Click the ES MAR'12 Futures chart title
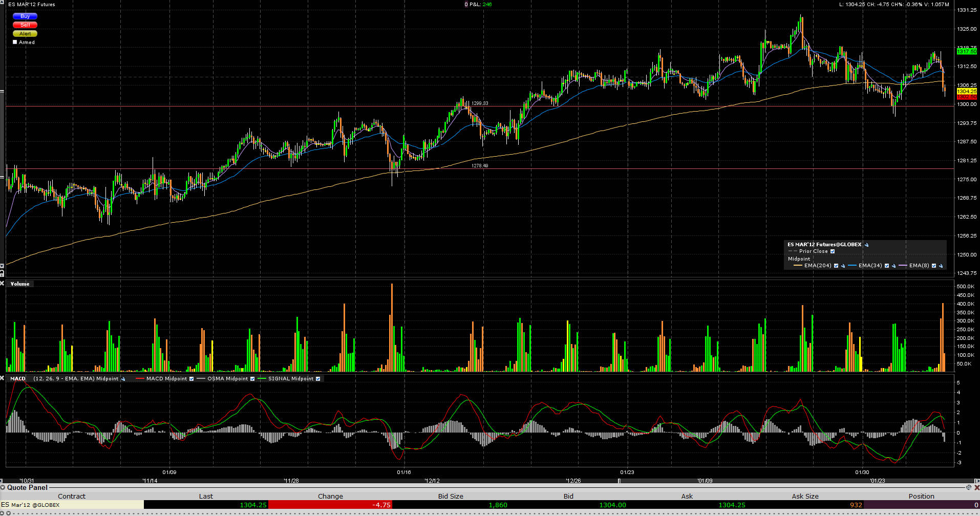The width and height of the screenshot is (980, 516). (32, 5)
